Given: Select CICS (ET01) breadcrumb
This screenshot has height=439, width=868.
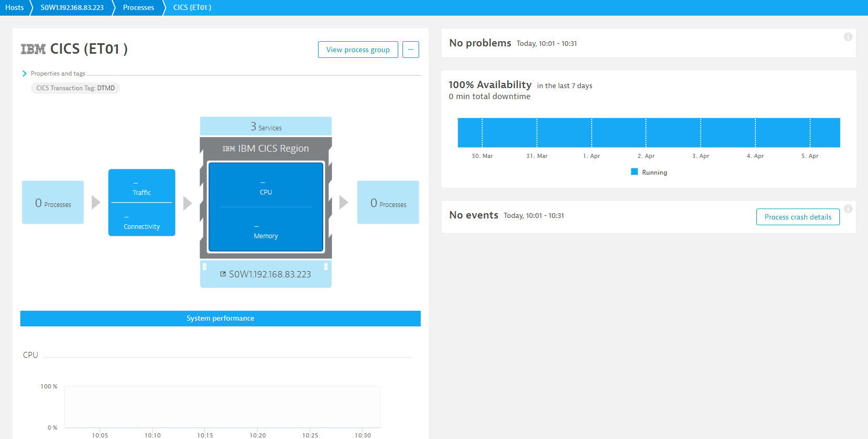Looking at the screenshot, I should 192,7.
